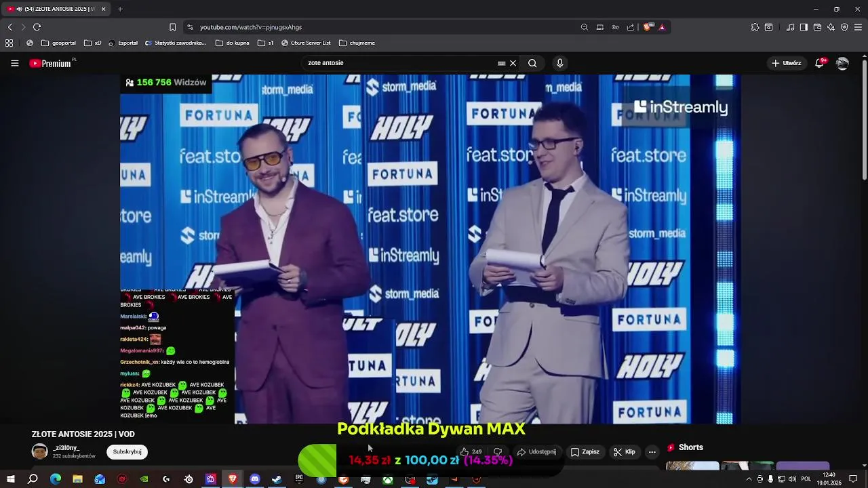Open the YouTube account avatar menu

pyautogui.click(x=842, y=63)
